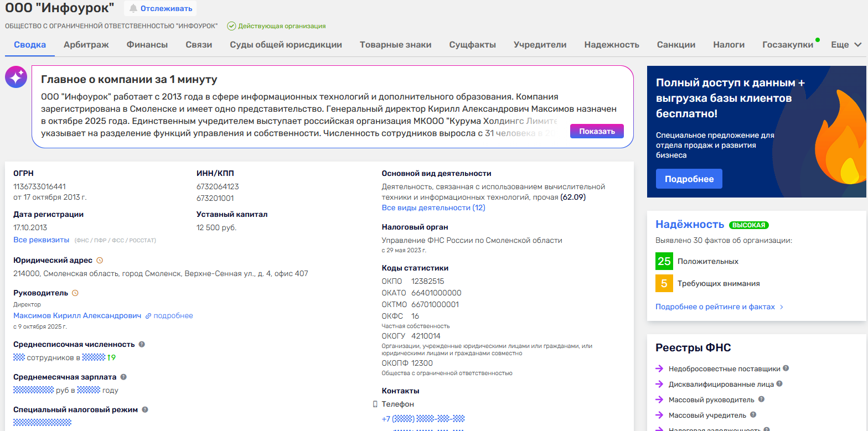Open the Суды общей юрисдикции tab
The width and height of the screenshot is (868, 431).
point(286,45)
